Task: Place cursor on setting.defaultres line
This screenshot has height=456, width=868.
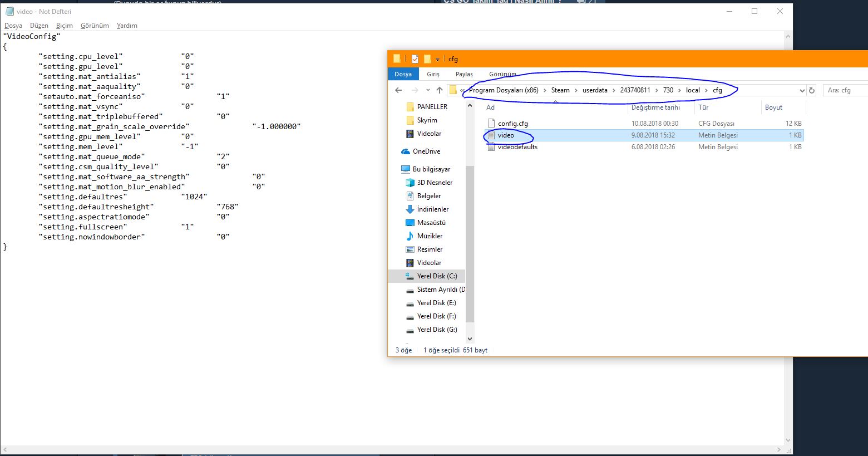Action: tap(123, 197)
